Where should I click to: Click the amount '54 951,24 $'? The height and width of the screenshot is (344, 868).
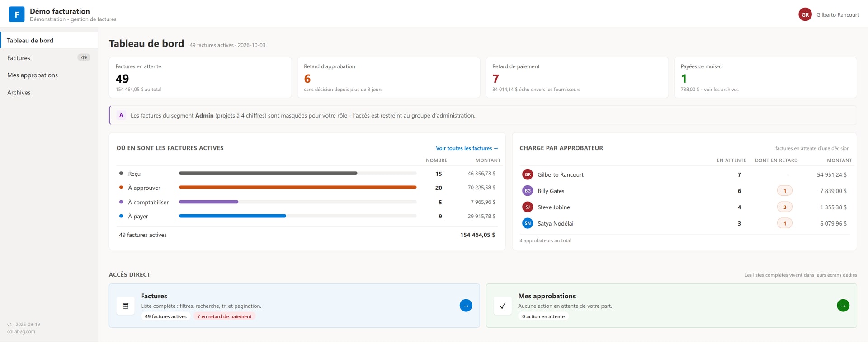[831, 174]
